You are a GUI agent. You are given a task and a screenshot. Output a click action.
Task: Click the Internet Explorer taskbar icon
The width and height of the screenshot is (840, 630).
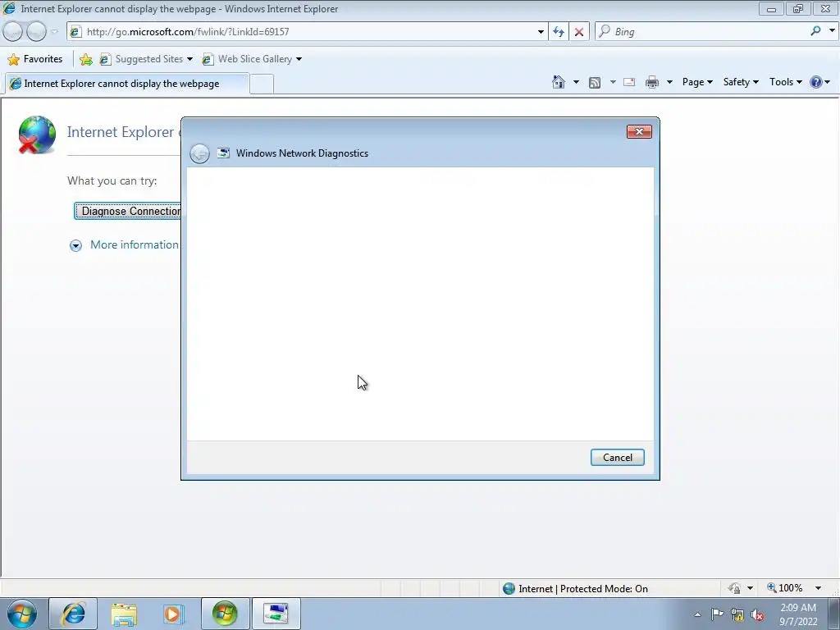pos(73,614)
